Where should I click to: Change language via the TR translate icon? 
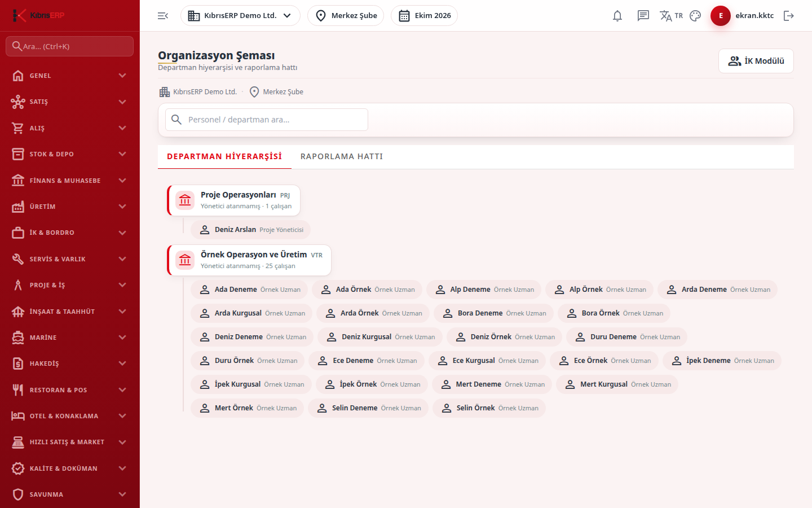tap(671, 16)
